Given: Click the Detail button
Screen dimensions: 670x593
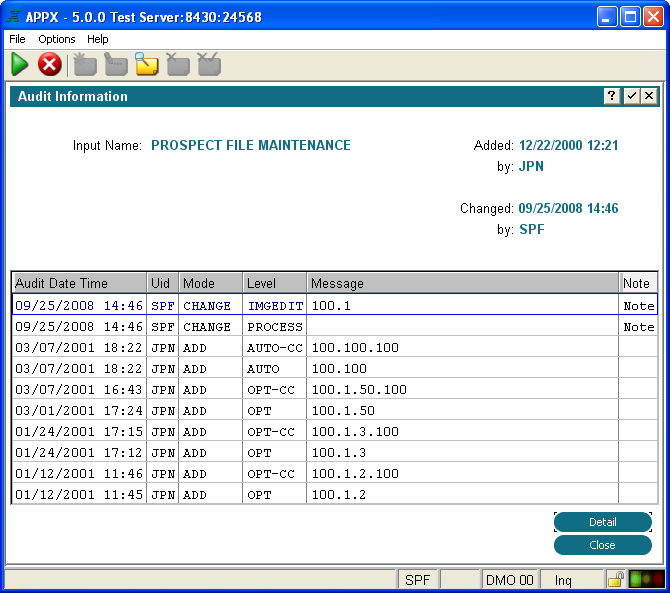Looking at the screenshot, I should 602,522.
